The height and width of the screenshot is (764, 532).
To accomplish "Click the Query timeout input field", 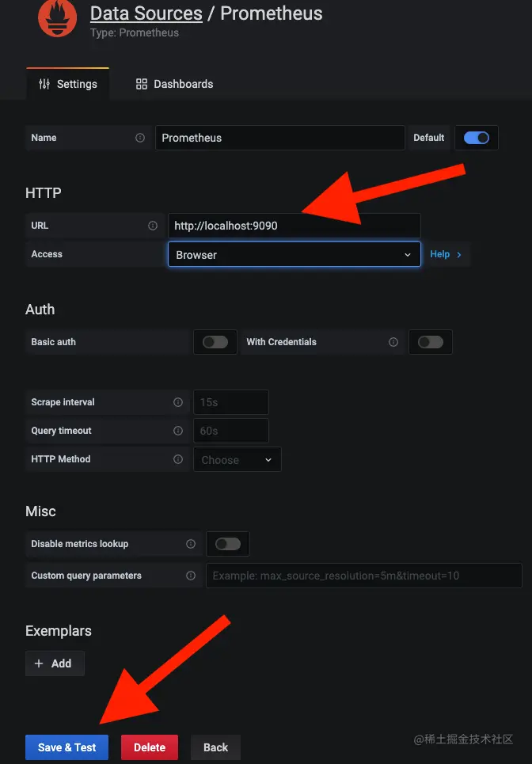I will pos(231,431).
